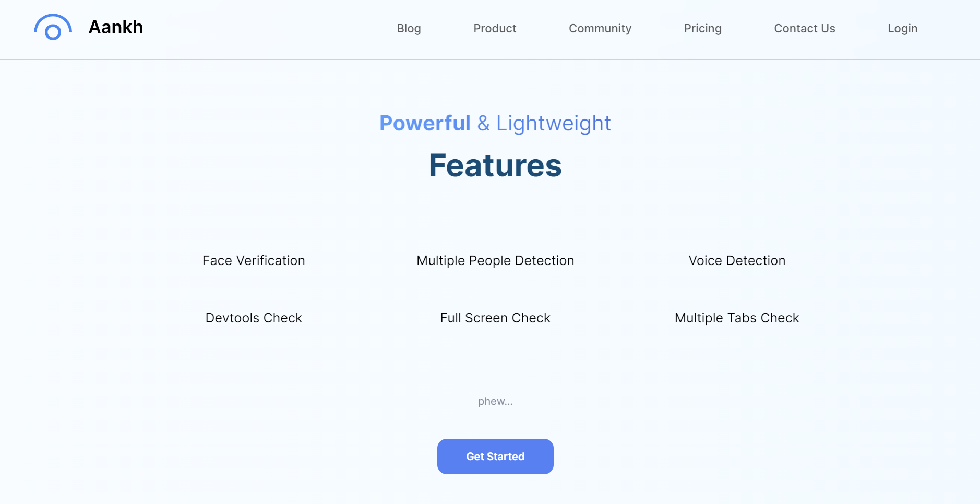Image resolution: width=980 pixels, height=504 pixels.
Task: Click the Devtools Check feature
Action: 254,318
